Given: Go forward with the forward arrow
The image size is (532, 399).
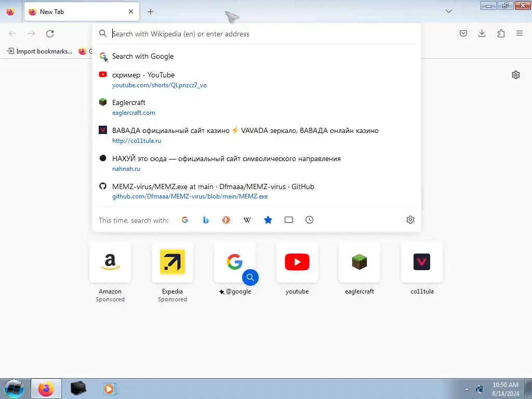Looking at the screenshot, I should (31, 34).
